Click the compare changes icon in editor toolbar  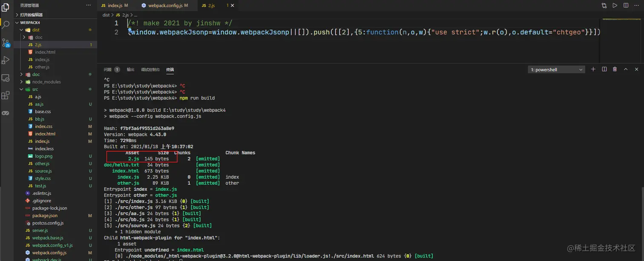pos(604,6)
